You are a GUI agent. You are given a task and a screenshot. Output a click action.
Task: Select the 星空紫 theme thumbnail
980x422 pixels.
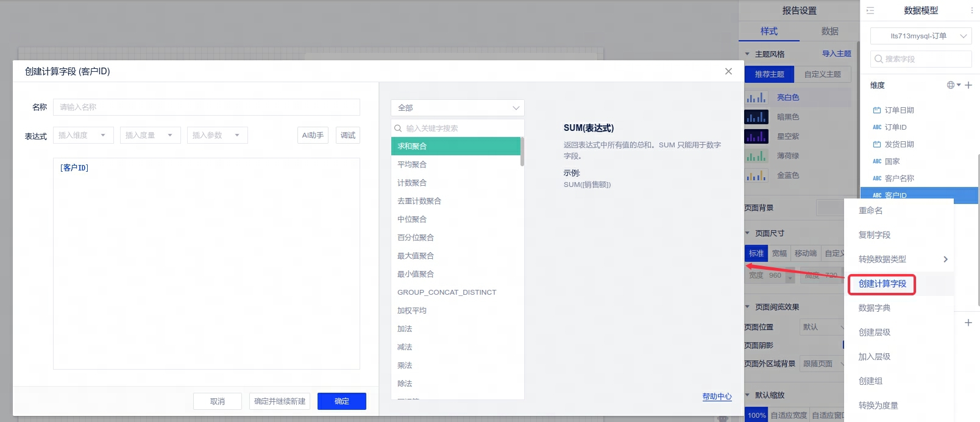756,136
